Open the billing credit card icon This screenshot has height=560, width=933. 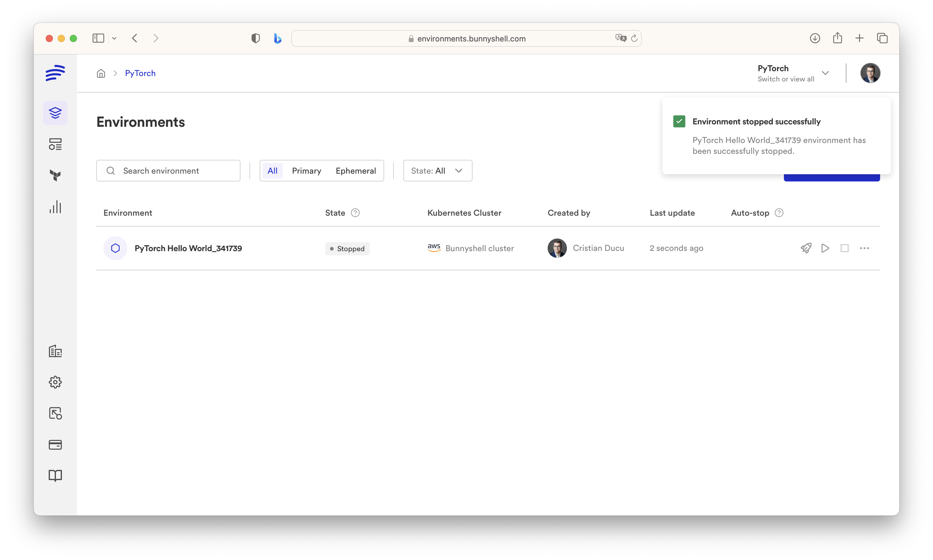[55, 445]
